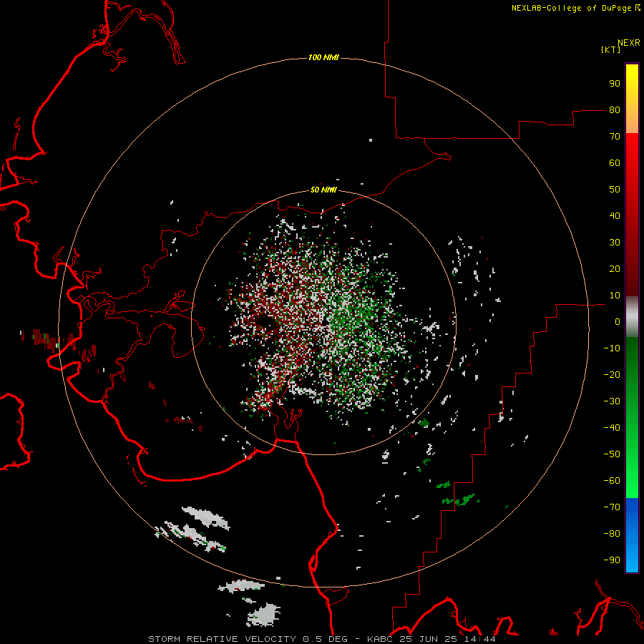Click the -50 knot scale label

612,454
